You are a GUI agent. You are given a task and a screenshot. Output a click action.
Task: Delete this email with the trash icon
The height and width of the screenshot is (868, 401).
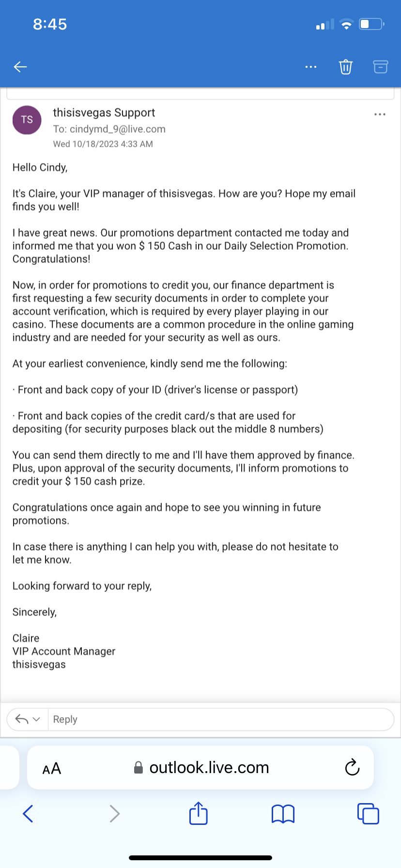pyautogui.click(x=345, y=67)
